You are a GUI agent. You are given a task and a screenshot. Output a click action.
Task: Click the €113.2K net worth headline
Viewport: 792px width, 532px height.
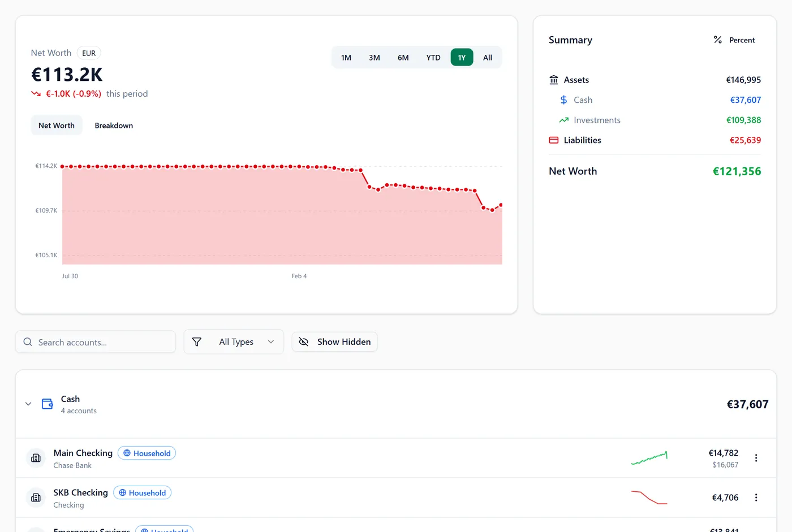pyautogui.click(x=67, y=75)
